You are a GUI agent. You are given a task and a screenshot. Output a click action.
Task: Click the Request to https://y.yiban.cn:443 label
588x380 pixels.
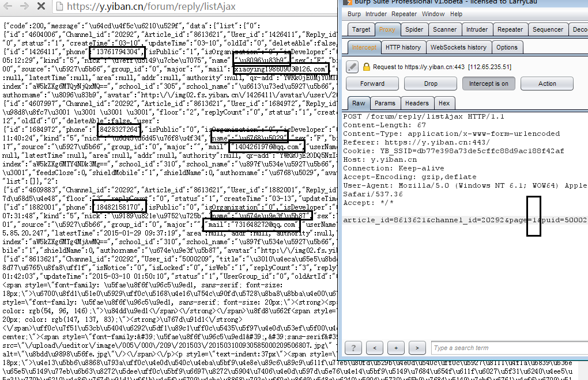tap(442, 67)
